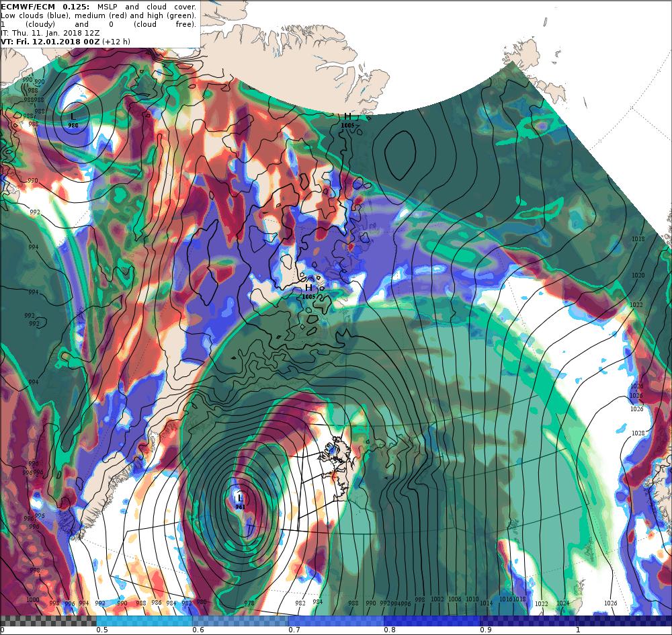
Task: Click the '1' legend scale label
Action: coord(578,630)
